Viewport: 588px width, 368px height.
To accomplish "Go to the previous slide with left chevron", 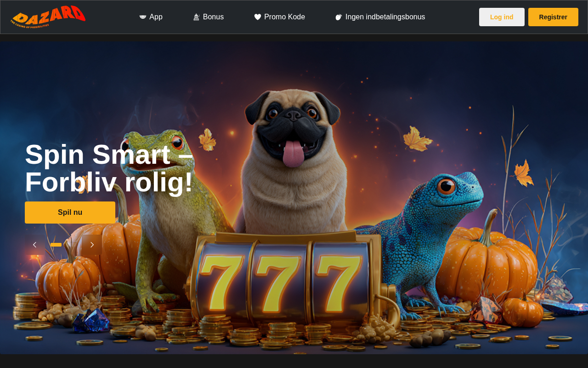I will (35, 245).
